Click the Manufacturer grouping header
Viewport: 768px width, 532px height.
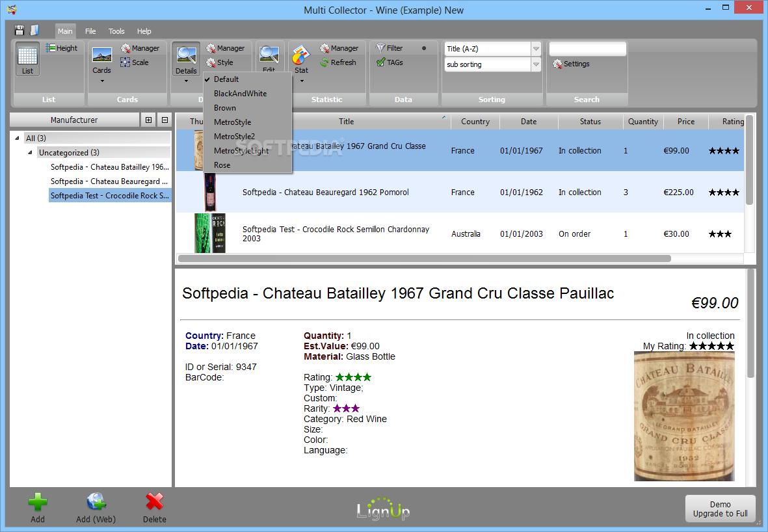pos(74,120)
